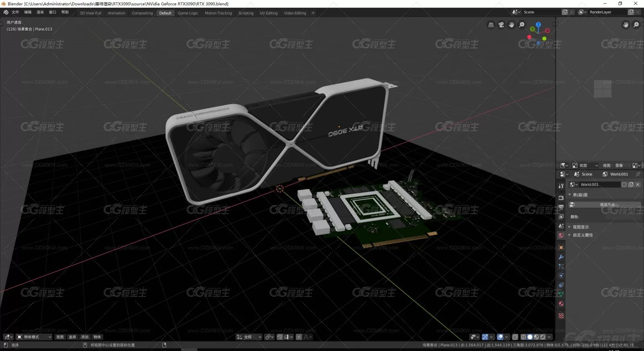Viewport: 644px width, 351px height.
Task: Toggle X-ray display in viewport header
Action: coord(515,337)
